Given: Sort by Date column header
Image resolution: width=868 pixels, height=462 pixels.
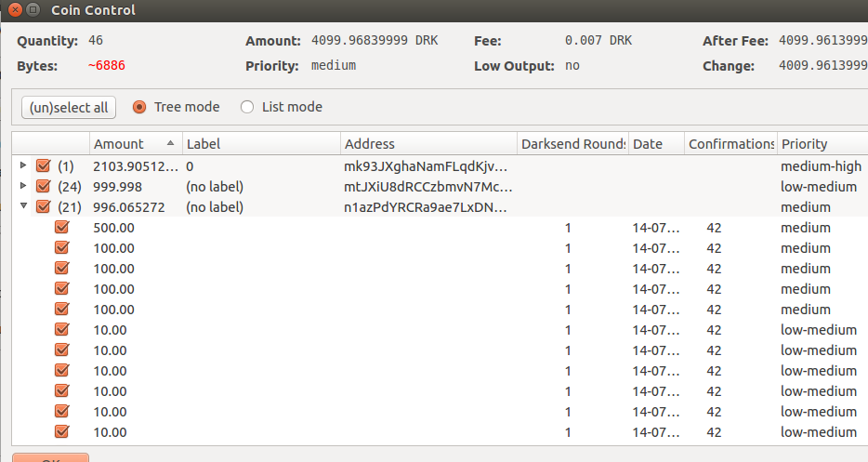Looking at the screenshot, I should (x=656, y=144).
